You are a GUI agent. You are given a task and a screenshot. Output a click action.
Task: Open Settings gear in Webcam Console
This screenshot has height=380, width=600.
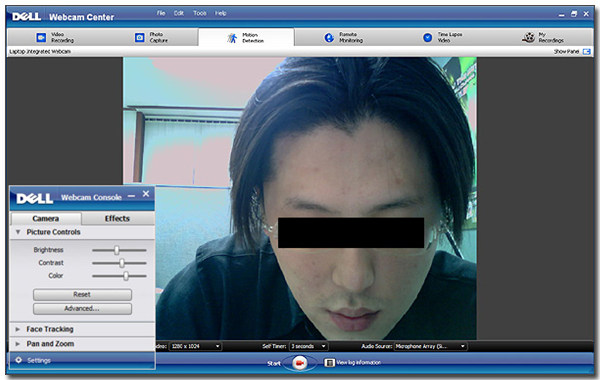[18, 360]
